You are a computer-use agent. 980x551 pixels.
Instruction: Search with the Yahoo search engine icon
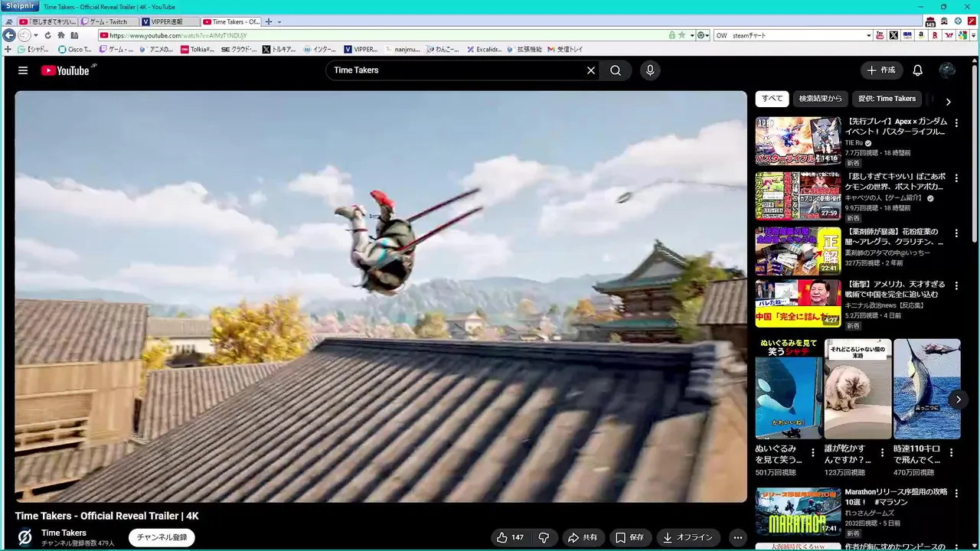point(949,35)
